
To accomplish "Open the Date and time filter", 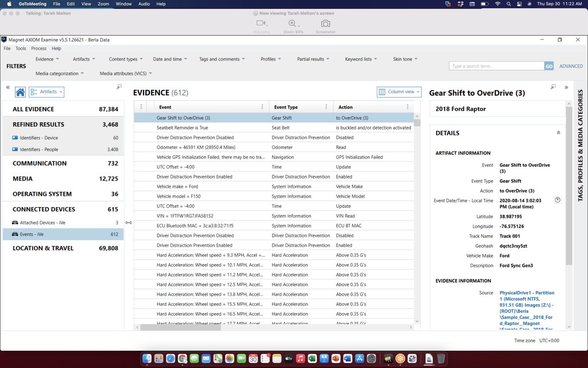I will [x=170, y=59].
